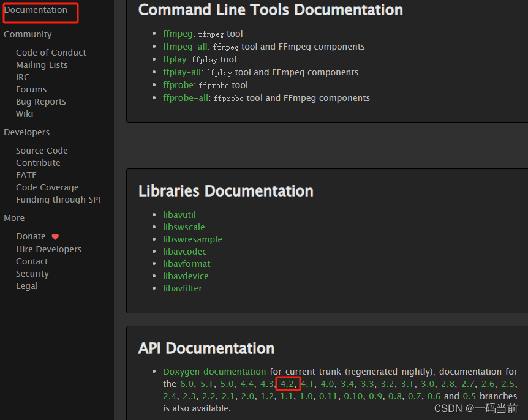This screenshot has height=420, width=528.
Task: Open the ffplay tool documentation link
Action: pos(175,59)
